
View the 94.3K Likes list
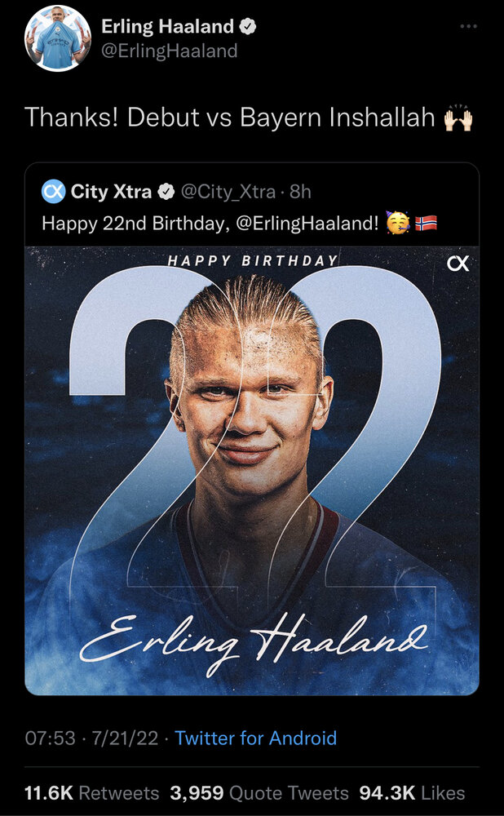pos(412,792)
